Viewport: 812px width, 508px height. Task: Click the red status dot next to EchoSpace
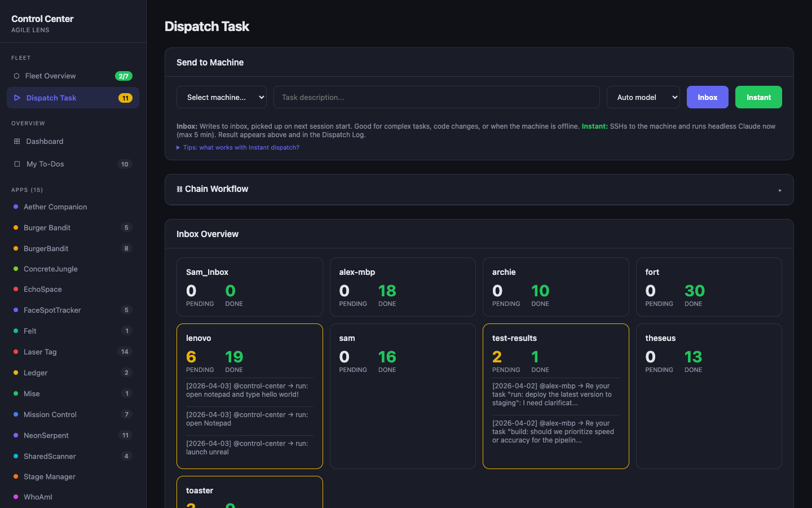click(x=16, y=289)
